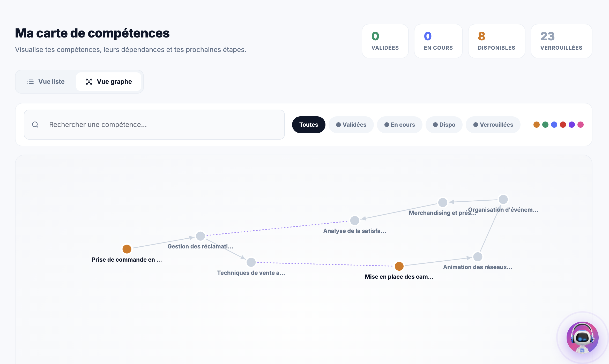The image size is (609, 364).
Task: Click the graph icon next to Vue graphe
Action: coord(89,81)
